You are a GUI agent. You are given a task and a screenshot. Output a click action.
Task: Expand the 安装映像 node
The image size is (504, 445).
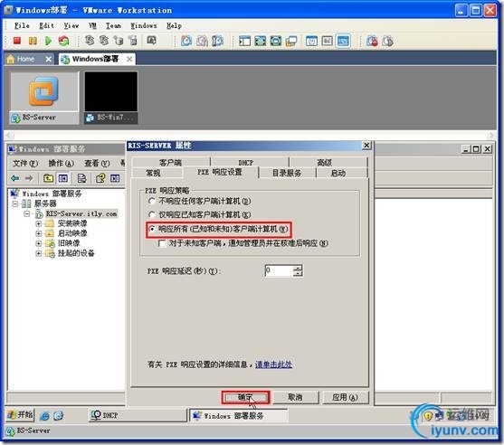pyautogui.click(x=39, y=223)
